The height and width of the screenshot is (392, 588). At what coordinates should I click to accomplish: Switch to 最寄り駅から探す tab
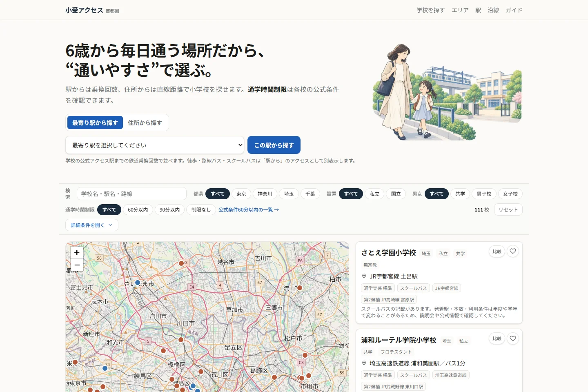95,122
